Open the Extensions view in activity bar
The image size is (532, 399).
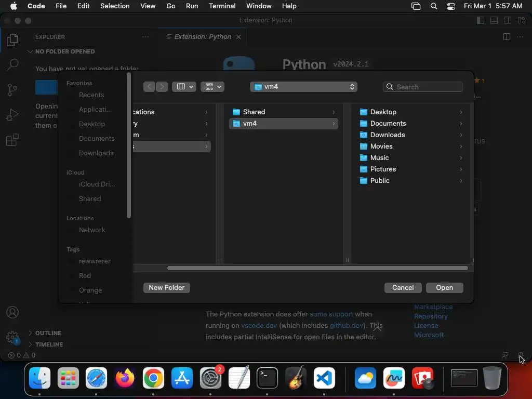(12, 140)
